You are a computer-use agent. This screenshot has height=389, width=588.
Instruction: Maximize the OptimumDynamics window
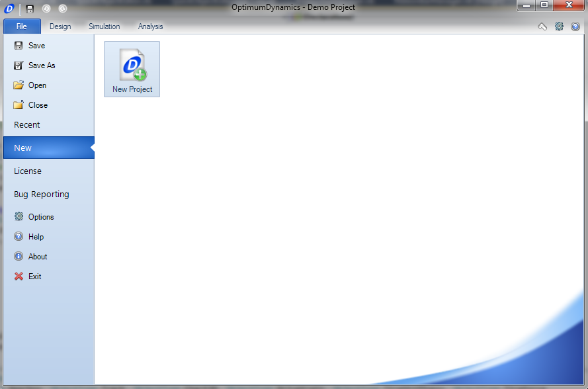[544, 5]
